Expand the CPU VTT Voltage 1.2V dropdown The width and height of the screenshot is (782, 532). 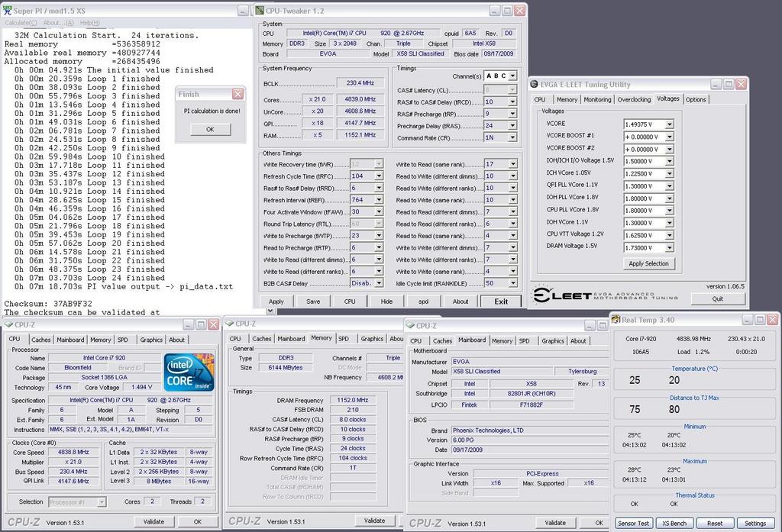tap(669, 235)
